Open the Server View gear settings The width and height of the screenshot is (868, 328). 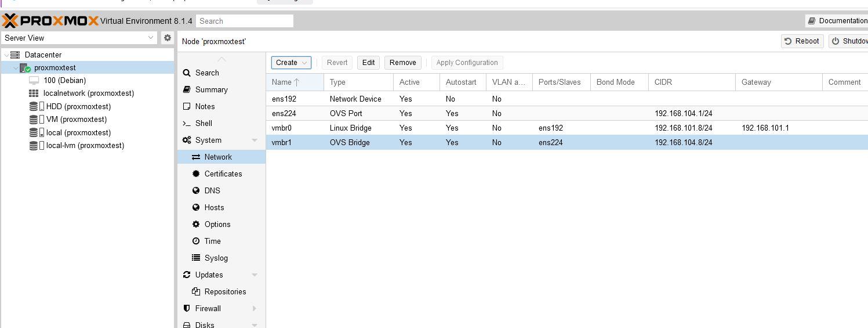pyautogui.click(x=168, y=38)
